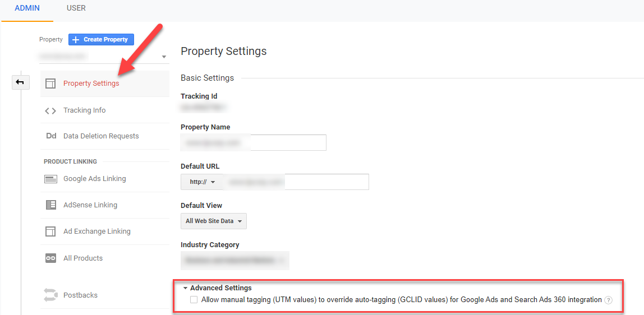
Task: Click the All Products link icon
Action: tap(50, 258)
